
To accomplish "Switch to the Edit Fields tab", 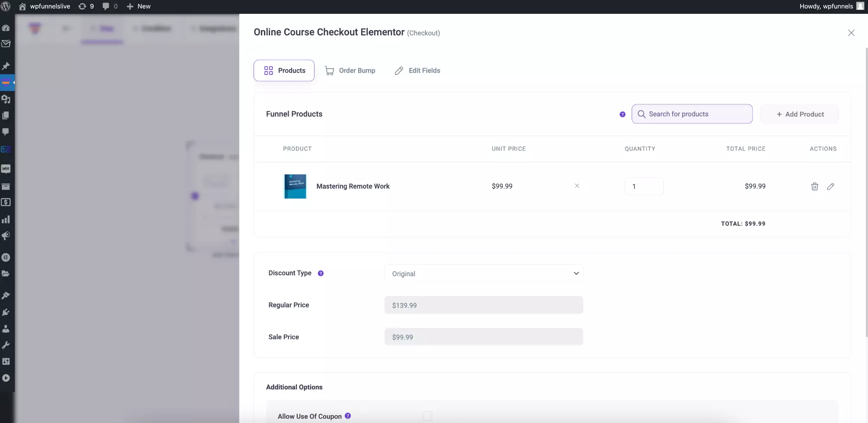I will pos(417,70).
